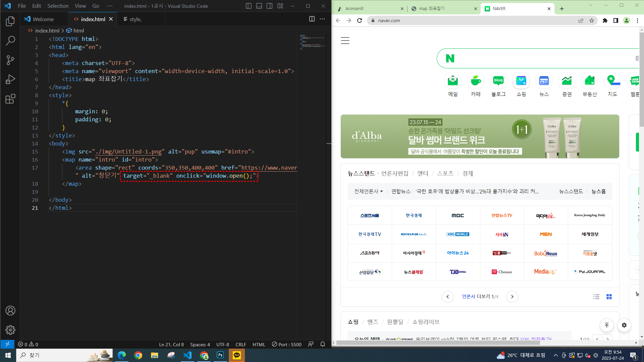Click the Port : 5500 Live Server button

click(x=287, y=344)
